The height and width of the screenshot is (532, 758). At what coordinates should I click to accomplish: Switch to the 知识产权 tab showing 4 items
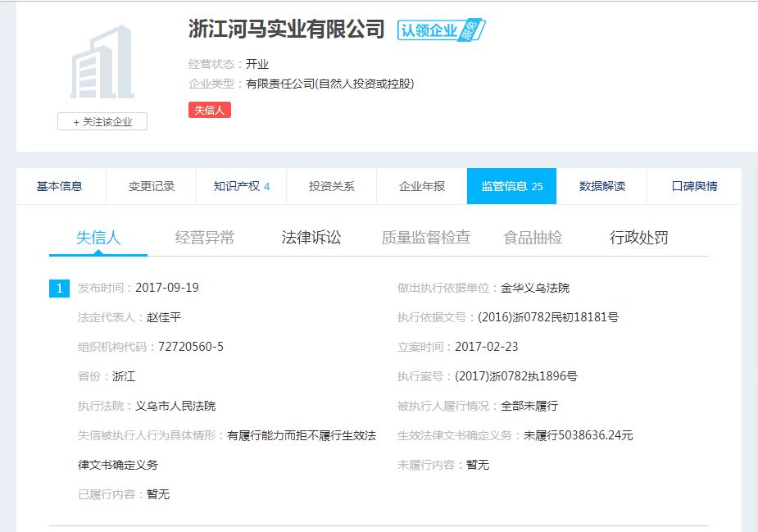point(240,186)
